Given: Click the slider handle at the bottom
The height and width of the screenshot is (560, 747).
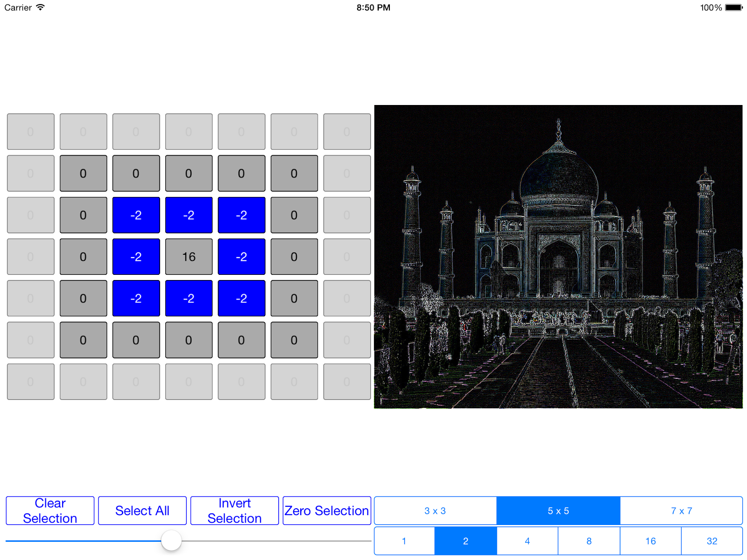Looking at the screenshot, I should (x=171, y=540).
